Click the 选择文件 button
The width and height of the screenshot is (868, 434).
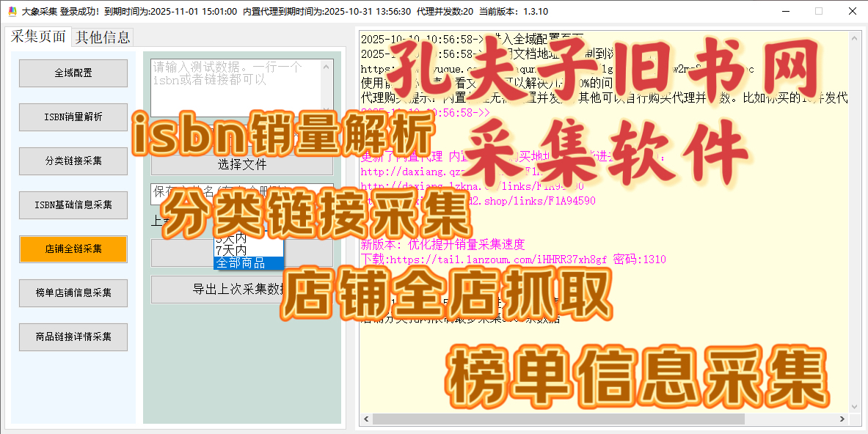[242, 164]
